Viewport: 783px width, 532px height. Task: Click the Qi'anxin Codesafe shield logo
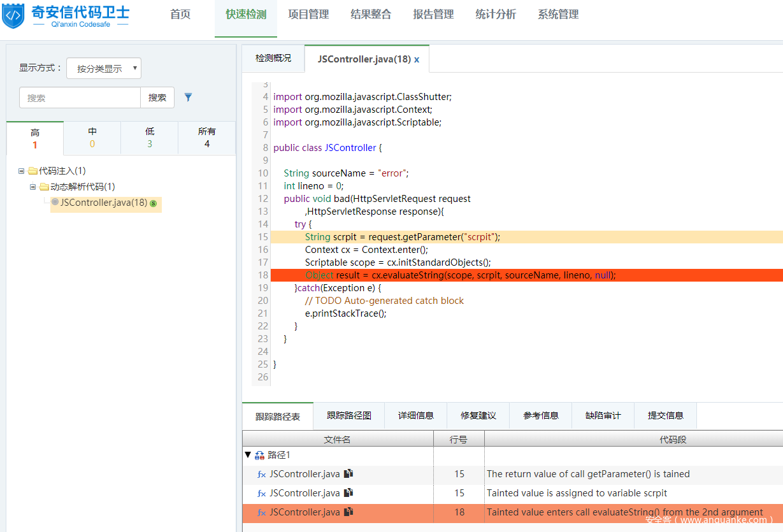(13, 16)
